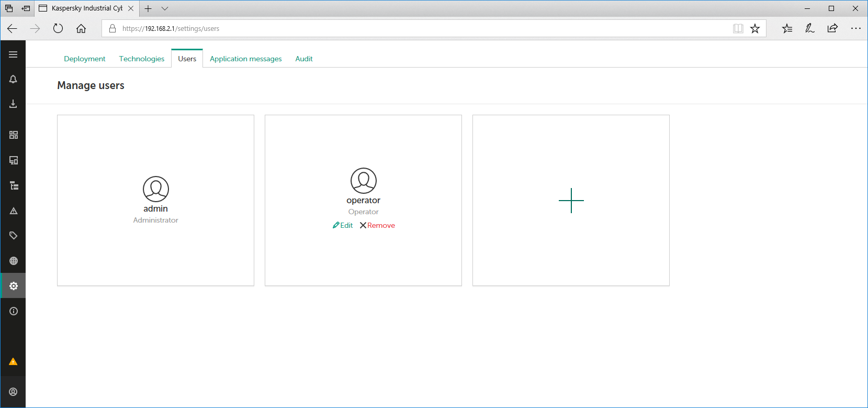Open the network globe icon in the sidebar

pyautogui.click(x=14, y=261)
